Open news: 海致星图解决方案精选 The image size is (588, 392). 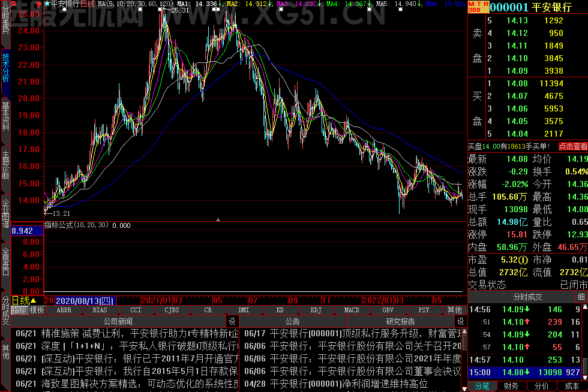click(127, 384)
